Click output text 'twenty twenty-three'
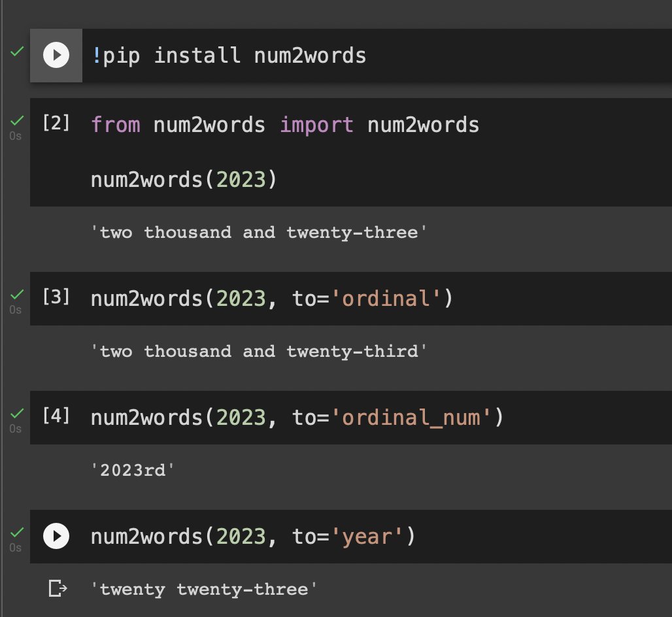This screenshot has width=672, height=617. point(204,590)
